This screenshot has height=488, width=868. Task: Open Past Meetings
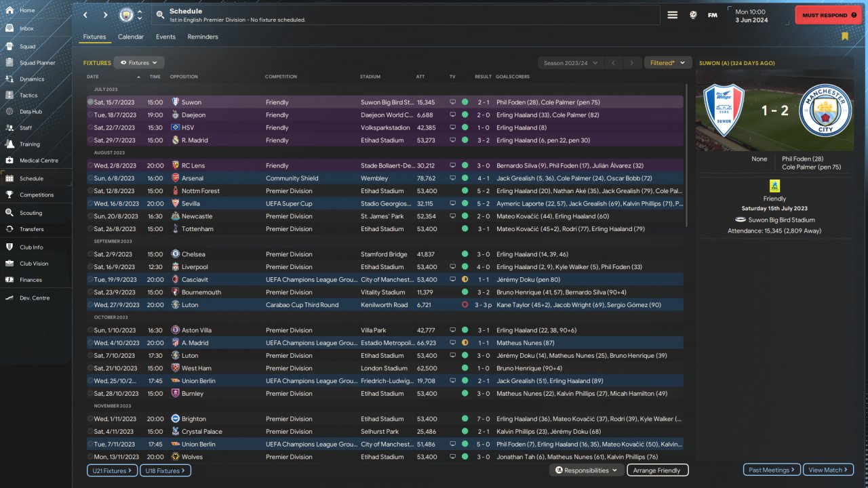[x=772, y=470]
